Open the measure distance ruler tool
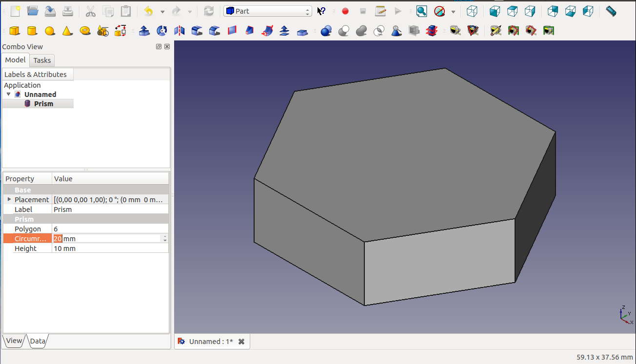 pyautogui.click(x=611, y=11)
